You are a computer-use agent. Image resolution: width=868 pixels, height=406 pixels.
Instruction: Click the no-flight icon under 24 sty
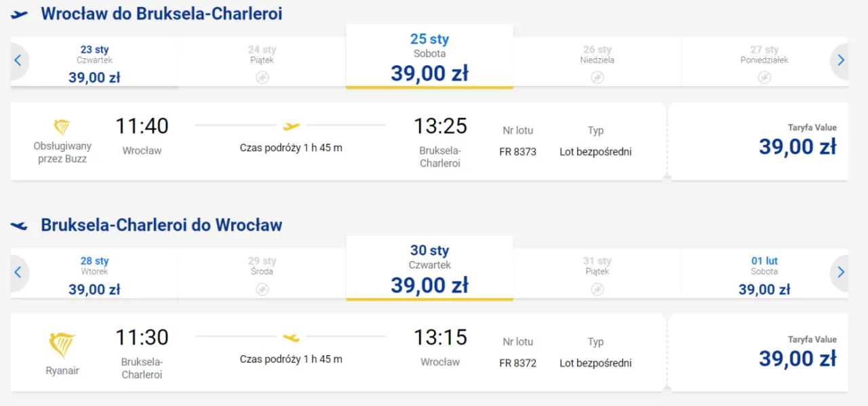pos(262,77)
